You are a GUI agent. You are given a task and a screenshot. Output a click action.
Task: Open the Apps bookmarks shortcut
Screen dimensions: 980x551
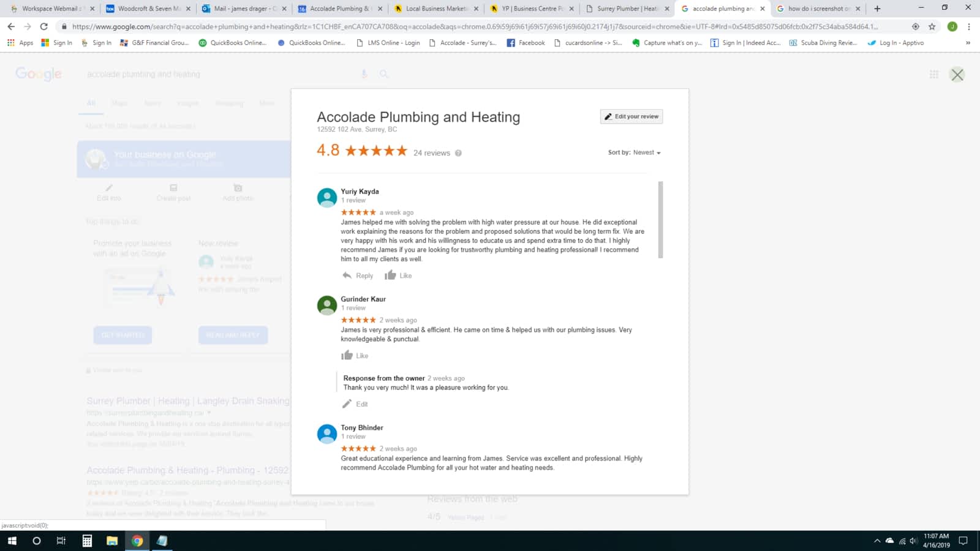(x=20, y=43)
